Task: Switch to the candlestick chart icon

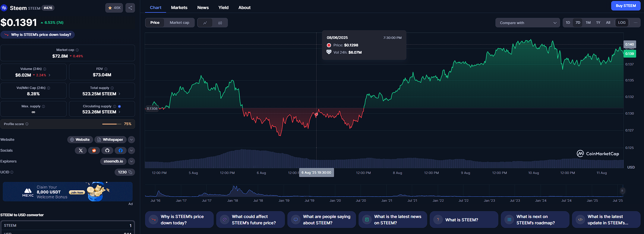Action: [220, 23]
